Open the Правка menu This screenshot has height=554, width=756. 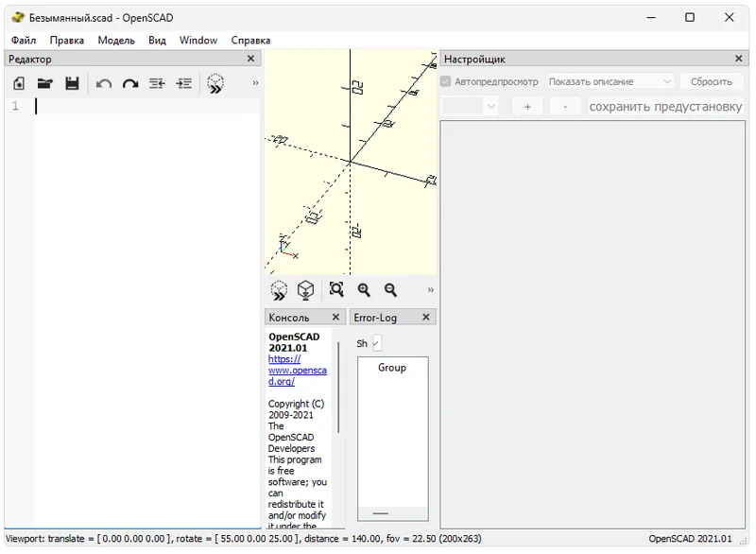(66, 40)
